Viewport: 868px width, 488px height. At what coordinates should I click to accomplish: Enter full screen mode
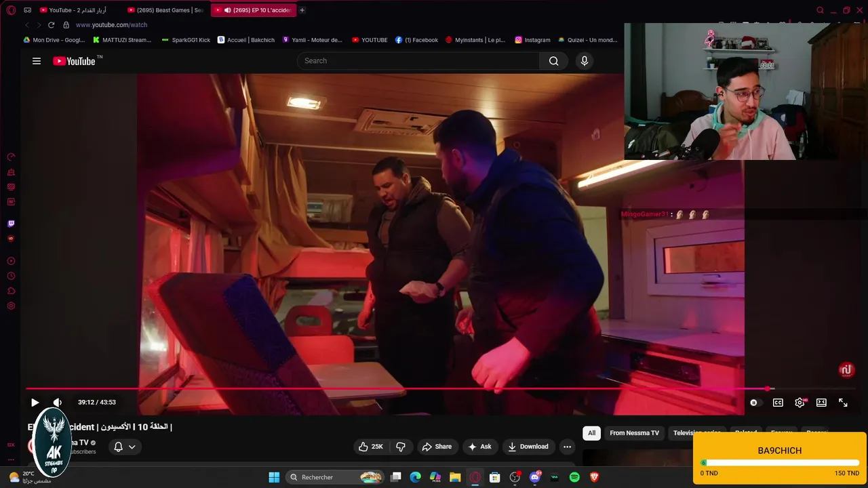tap(843, 403)
